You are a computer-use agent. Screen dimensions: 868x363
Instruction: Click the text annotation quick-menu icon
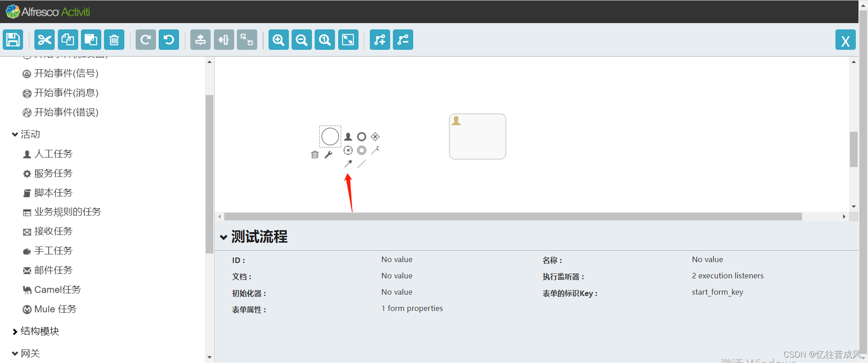point(375,150)
